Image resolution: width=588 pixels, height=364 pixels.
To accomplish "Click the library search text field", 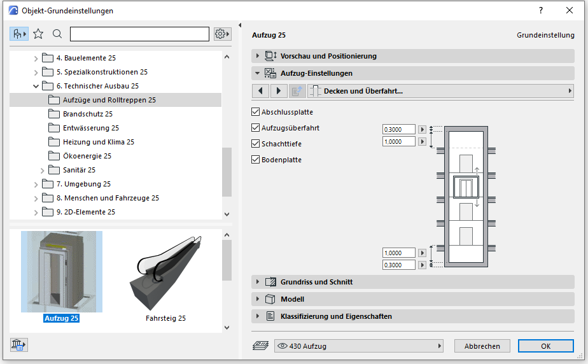I will coord(139,34).
